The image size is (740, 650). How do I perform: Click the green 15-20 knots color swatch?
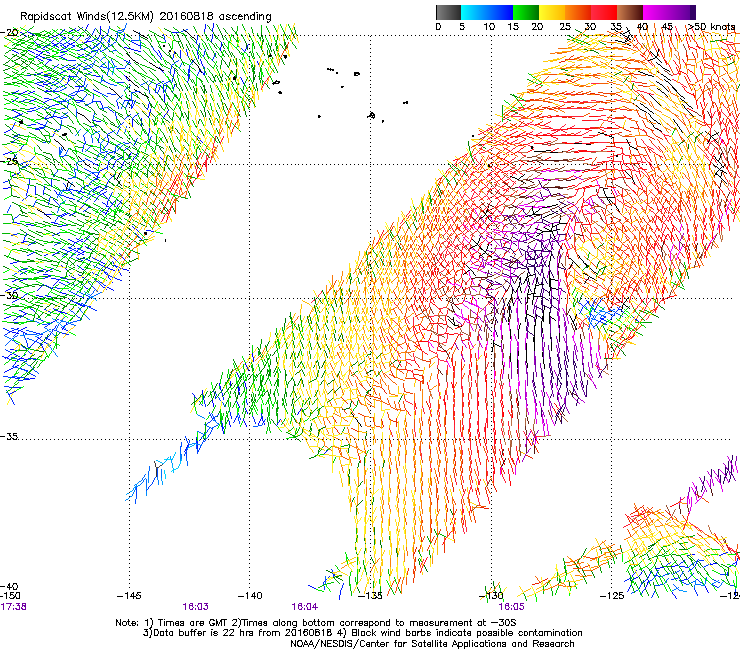click(526, 12)
